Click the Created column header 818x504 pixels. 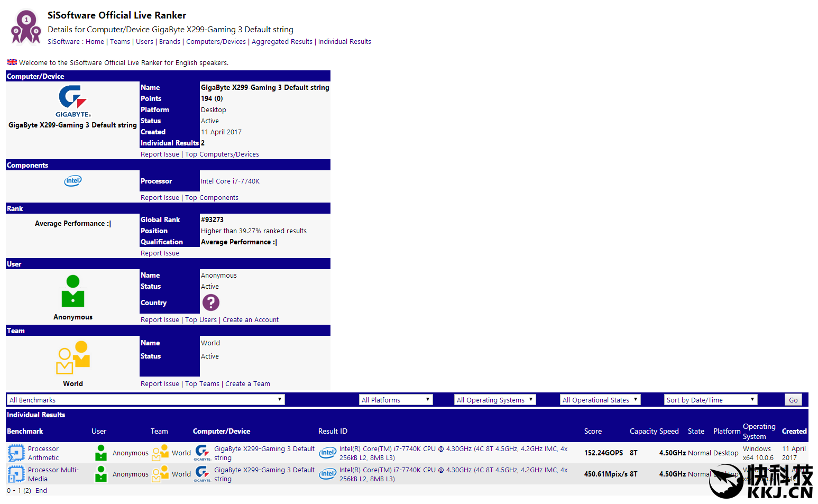[x=794, y=432]
